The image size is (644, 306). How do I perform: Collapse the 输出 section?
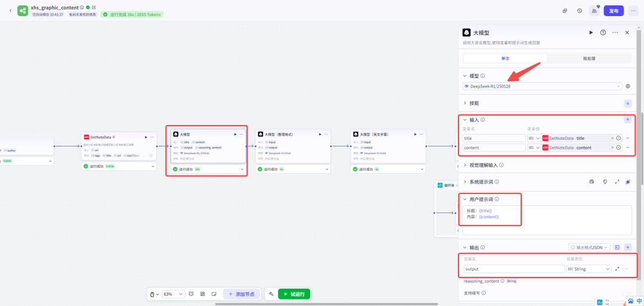click(x=465, y=247)
